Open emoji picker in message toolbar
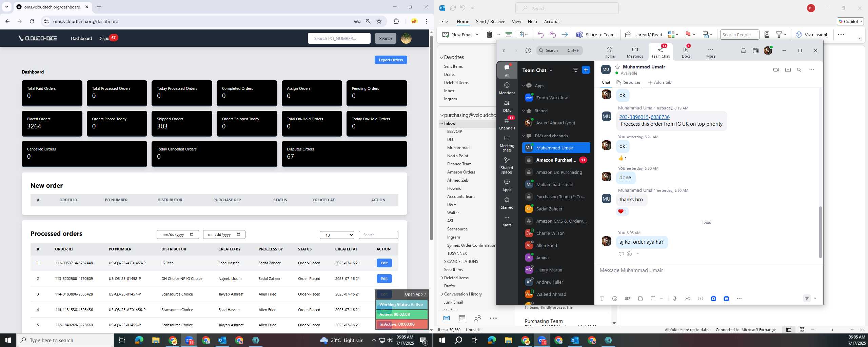The image size is (868, 347). click(614, 299)
